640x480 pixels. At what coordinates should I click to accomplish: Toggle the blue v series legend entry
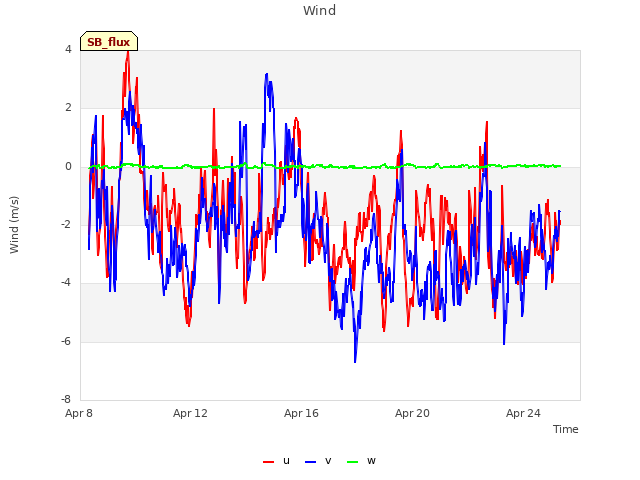(318, 461)
